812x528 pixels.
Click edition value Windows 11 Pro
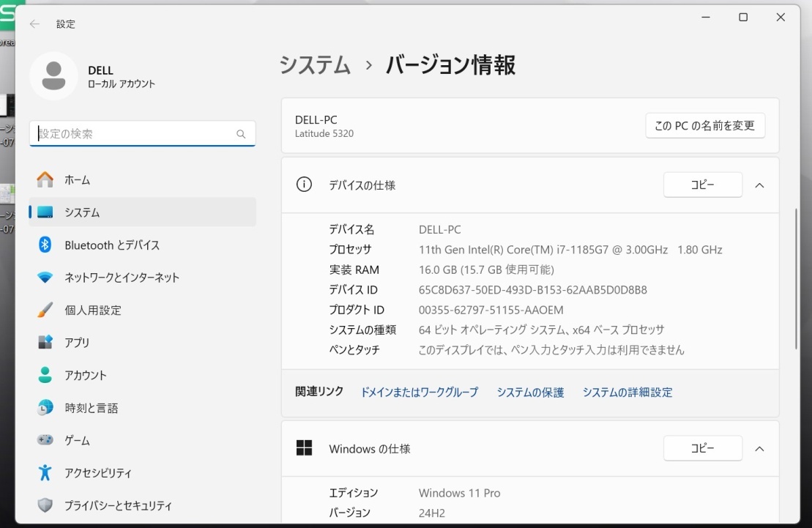tap(459, 493)
